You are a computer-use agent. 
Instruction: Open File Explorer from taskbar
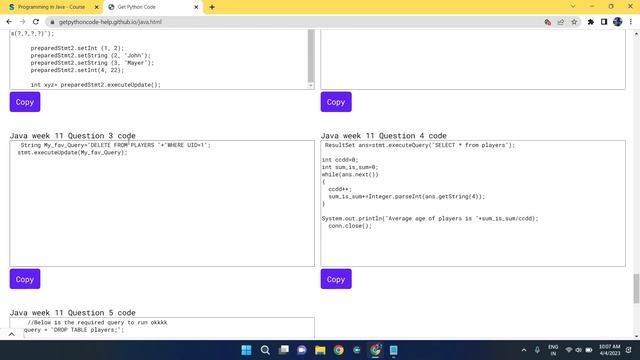(320, 350)
